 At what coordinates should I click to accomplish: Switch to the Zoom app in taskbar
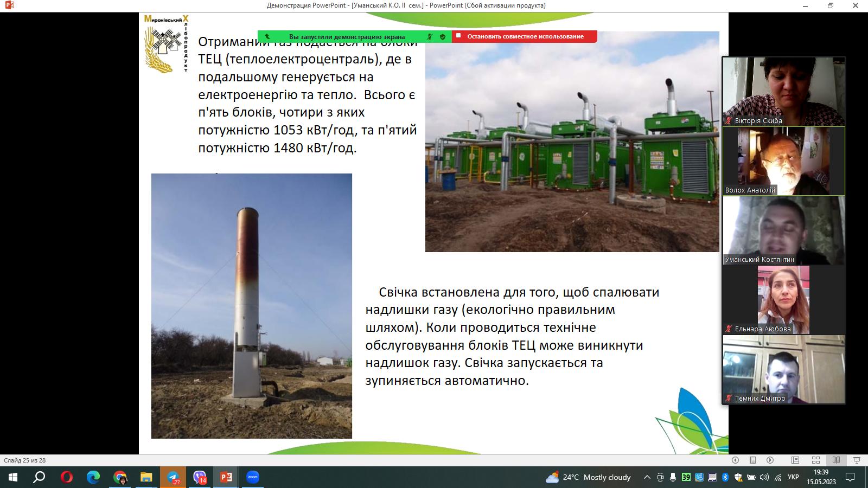(x=251, y=478)
